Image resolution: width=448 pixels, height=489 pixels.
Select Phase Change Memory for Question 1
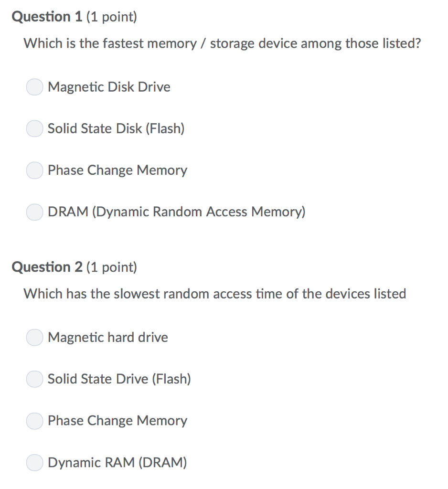point(34,170)
